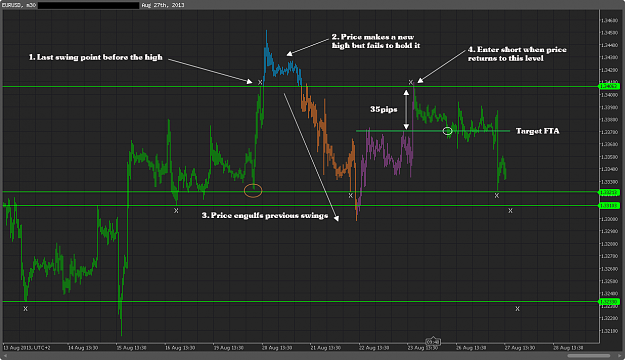Select the orange ellipse on the chart
The width and height of the screenshot is (625, 360).
[x=253, y=191]
